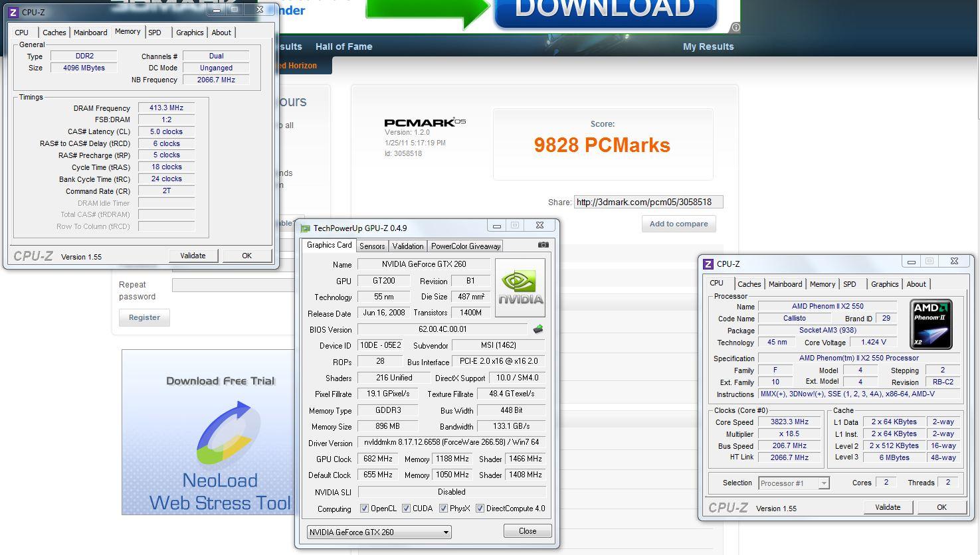
Task: Click OK in processor CPU-Z window
Action: click(941, 507)
